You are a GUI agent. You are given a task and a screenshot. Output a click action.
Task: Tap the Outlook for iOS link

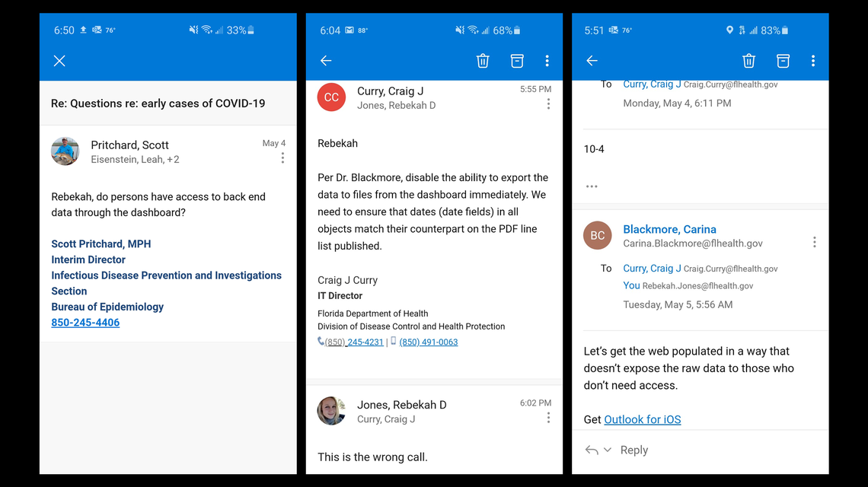(x=642, y=419)
